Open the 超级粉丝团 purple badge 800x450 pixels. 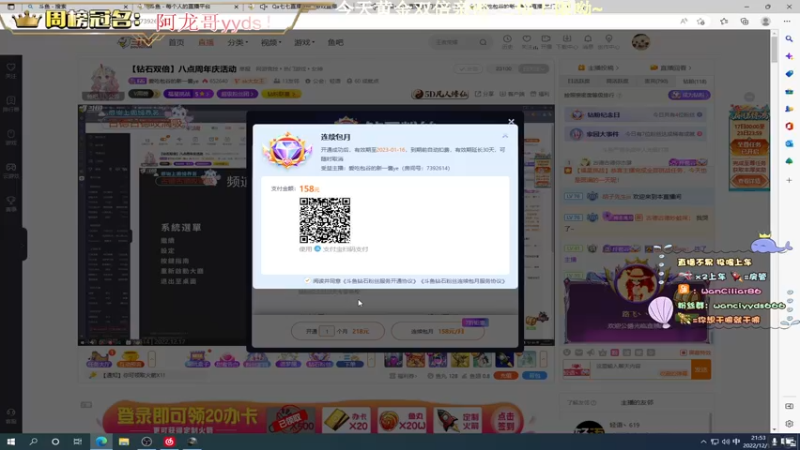click(x=237, y=94)
